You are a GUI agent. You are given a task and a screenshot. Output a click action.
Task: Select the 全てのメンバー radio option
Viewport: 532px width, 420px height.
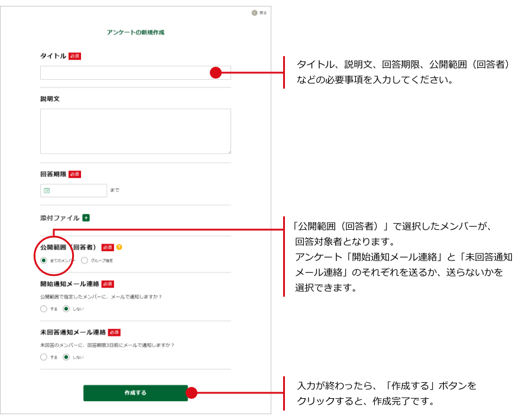(x=44, y=260)
